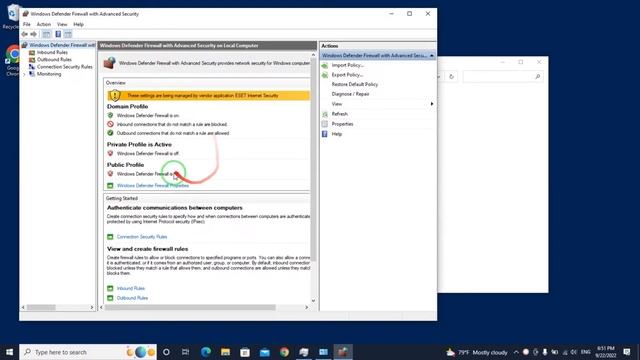Open the Help menu in menu bar

click(x=78, y=24)
